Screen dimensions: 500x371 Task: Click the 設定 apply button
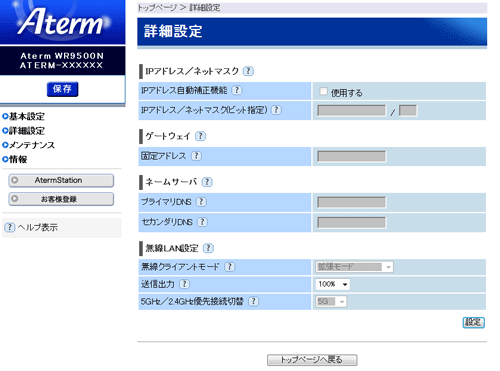click(x=473, y=322)
